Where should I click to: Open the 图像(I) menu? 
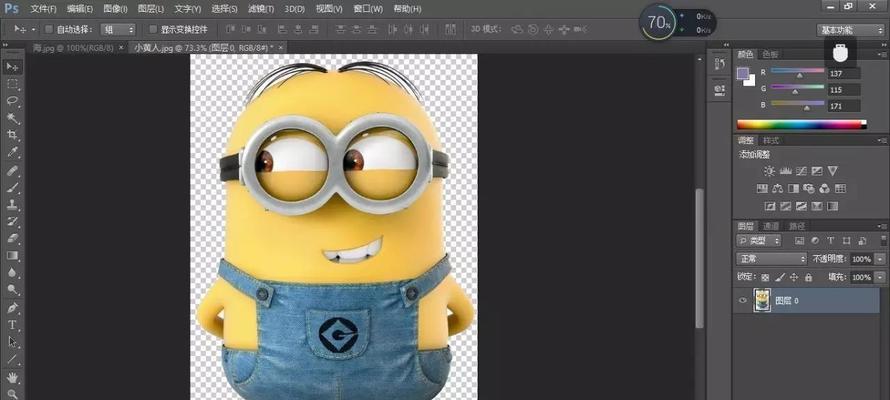pyautogui.click(x=116, y=9)
